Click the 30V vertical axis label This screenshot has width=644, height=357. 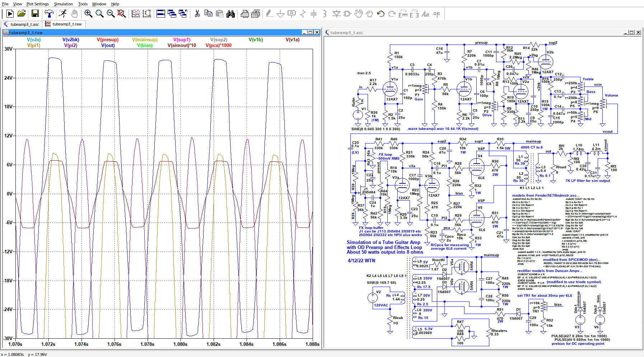(8, 49)
